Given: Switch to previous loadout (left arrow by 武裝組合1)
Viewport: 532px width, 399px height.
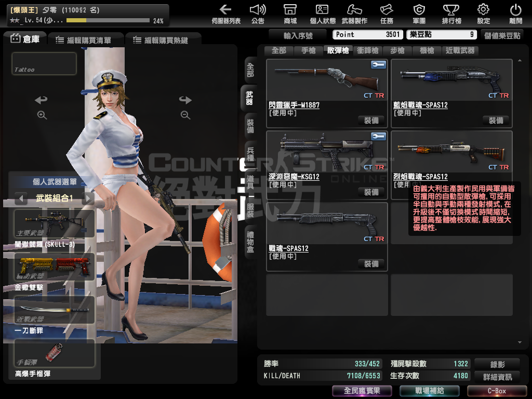Looking at the screenshot, I should click(x=21, y=198).
